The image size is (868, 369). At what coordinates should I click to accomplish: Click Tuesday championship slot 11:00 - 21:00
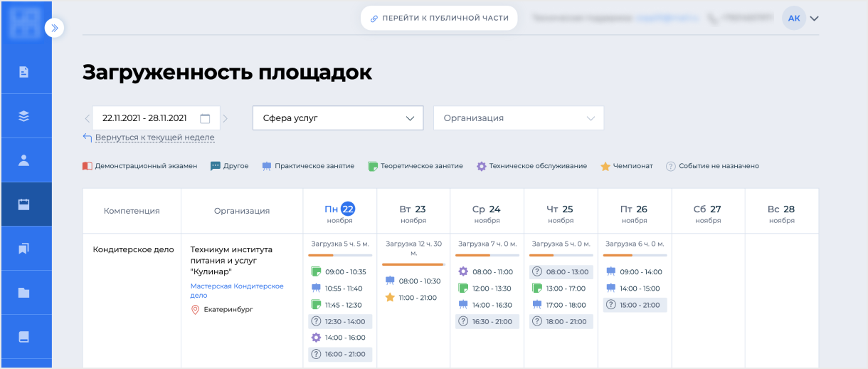pyautogui.click(x=418, y=298)
